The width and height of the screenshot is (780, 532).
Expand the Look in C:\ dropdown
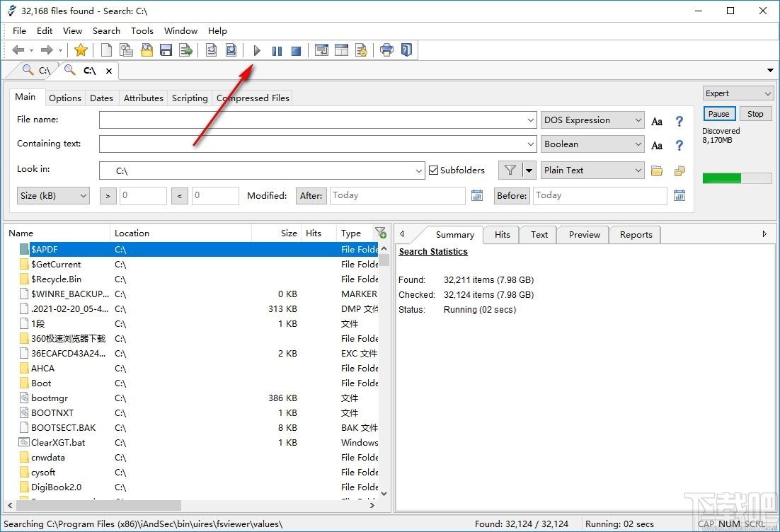coord(419,171)
